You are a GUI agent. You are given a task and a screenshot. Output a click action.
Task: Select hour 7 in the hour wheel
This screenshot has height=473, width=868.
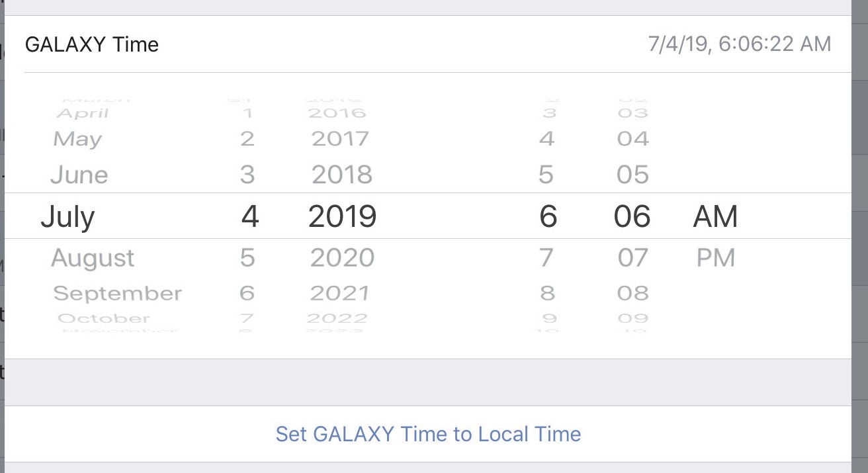[546, 257]
